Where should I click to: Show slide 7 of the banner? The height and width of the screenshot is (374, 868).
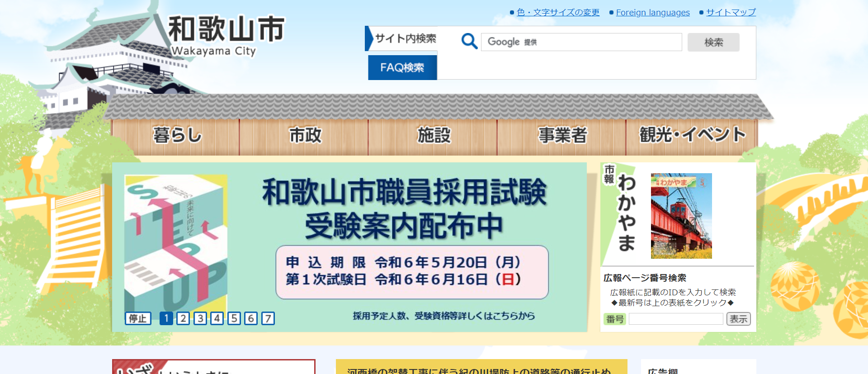click(x=268, y=318)
